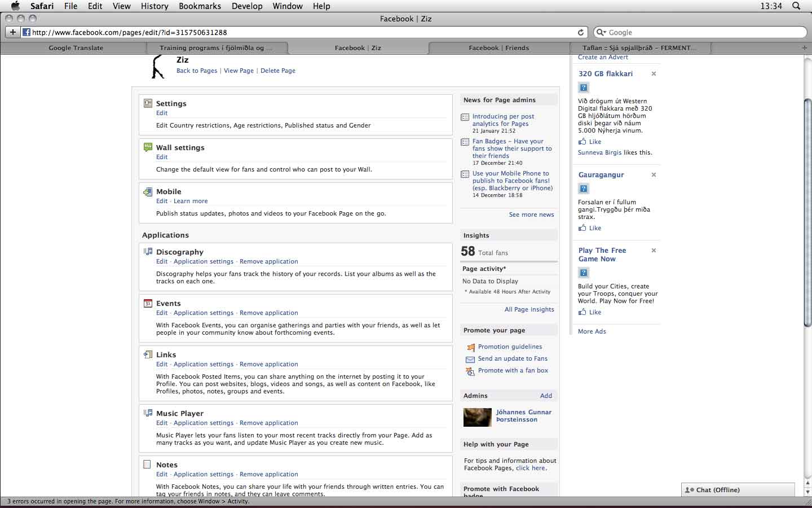Switch to the Google Translate tab
The image size is (812, 508).
[x=76, y=48]
